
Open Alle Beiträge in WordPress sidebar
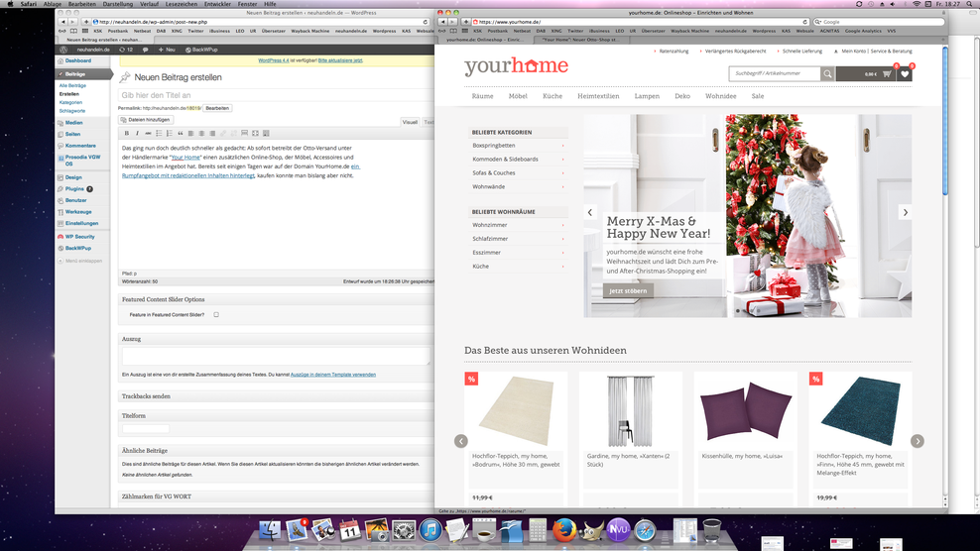[72, 85]
